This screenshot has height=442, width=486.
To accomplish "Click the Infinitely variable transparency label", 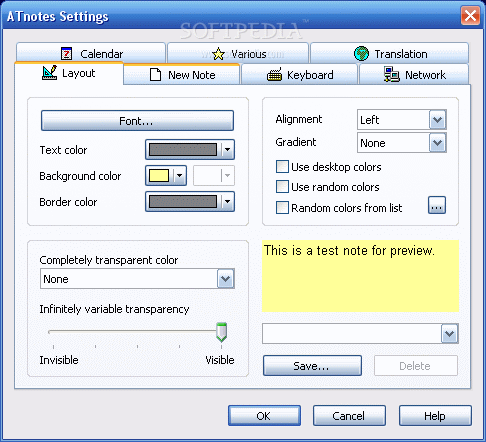I will pos(114,309).
